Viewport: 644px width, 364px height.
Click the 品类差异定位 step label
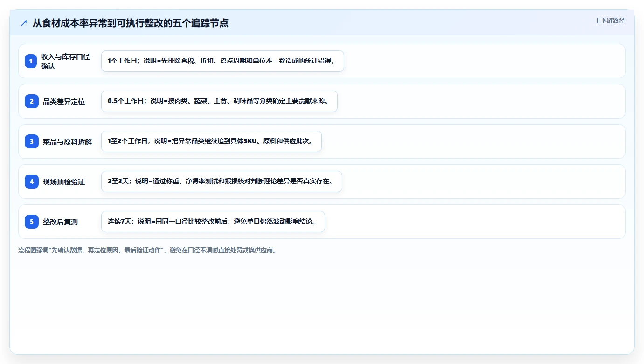[64, 101]
